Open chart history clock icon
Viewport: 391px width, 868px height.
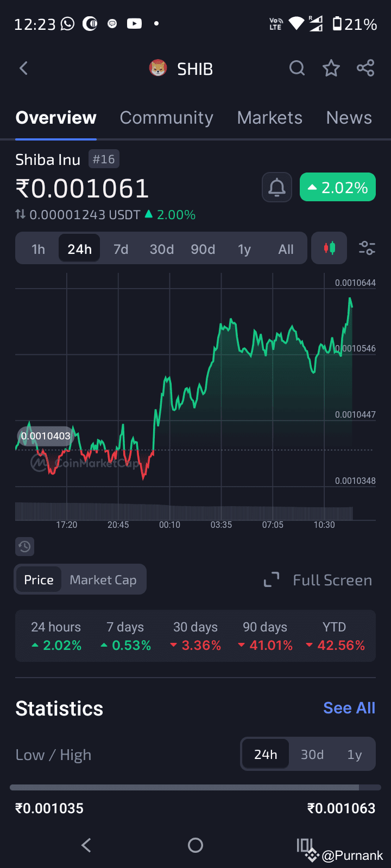pos(24,547)
